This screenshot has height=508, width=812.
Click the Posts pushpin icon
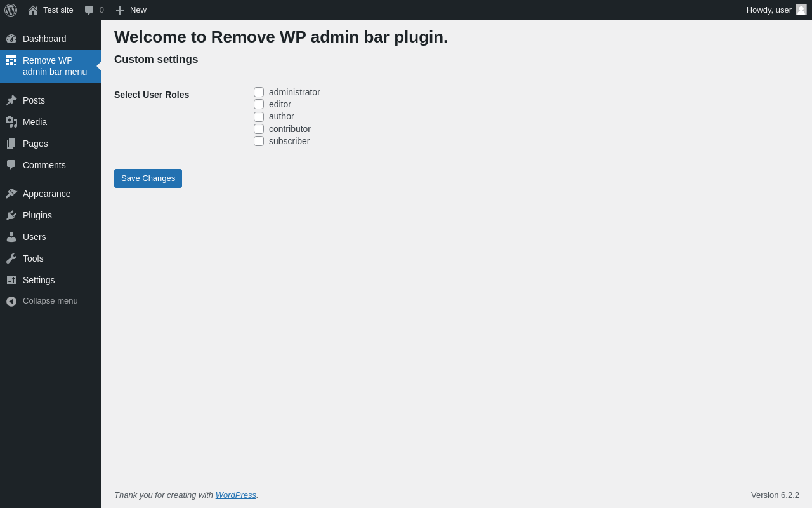tap(11, 100)
